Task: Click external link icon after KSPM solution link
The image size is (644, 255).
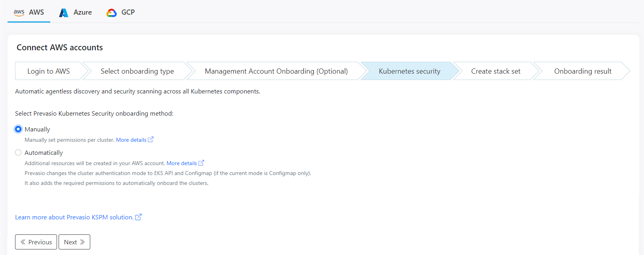Action: (x=138, y=217)
